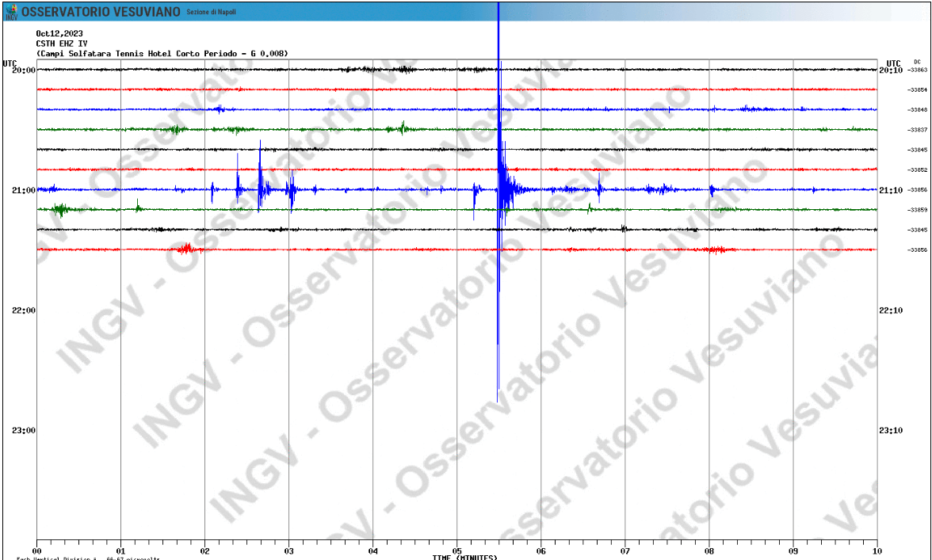Click the DC value -33859
The image size is (932, 560).
point(917,210)
